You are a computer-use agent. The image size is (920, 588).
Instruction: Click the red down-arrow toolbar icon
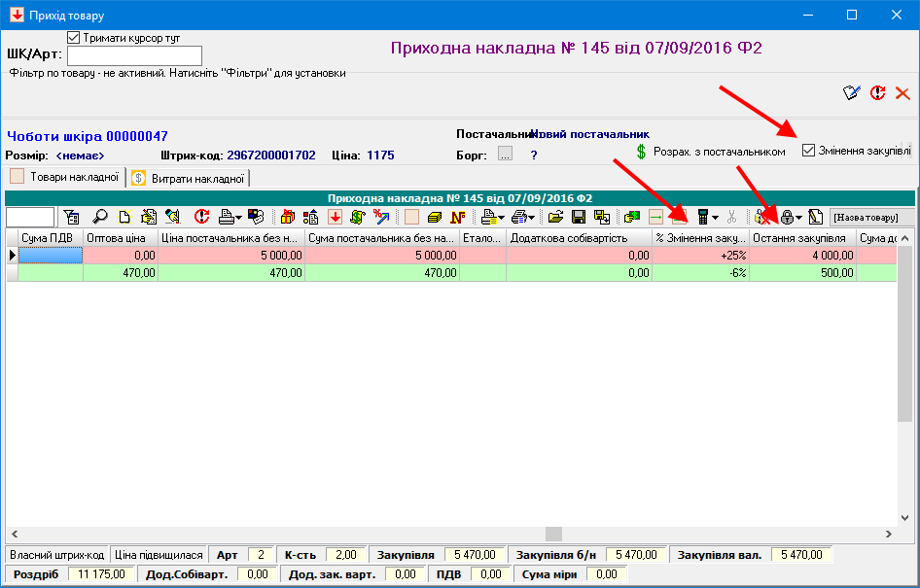(x=335, y=217)
